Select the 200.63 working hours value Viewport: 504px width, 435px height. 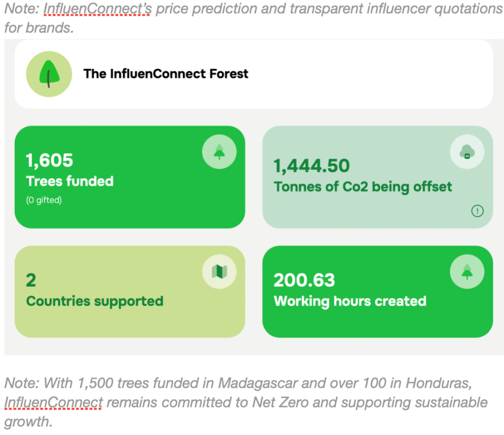coord(304,280)
